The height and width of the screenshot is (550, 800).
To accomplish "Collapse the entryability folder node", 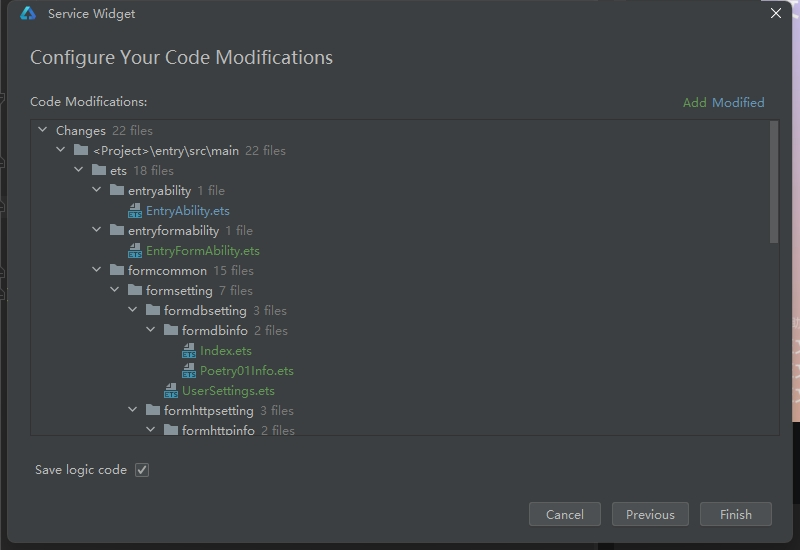I will coord(97,190).
